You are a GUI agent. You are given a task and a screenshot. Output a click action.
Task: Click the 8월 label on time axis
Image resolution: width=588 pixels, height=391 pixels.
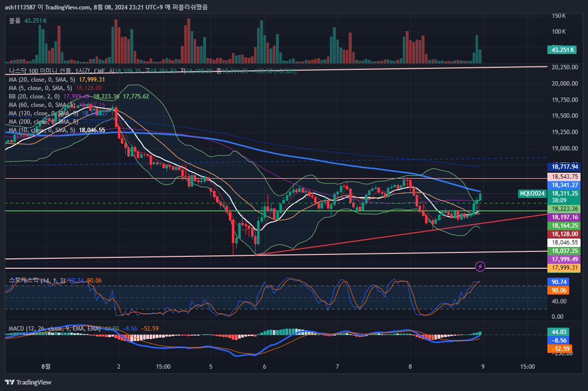46,367
